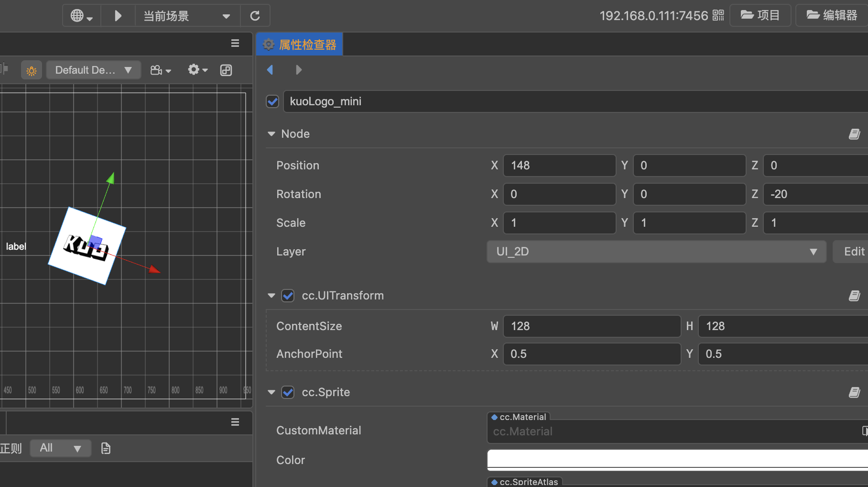This screenshot has width=868, height=487.
Task: Open the UI_2D Layer dropdown
Action: pyautogui.click(x=656, y=252)
